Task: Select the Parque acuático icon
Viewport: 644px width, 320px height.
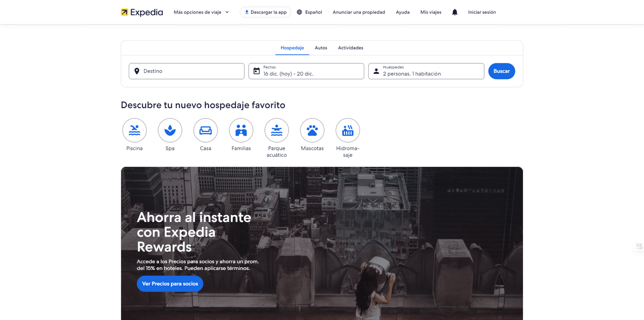Action: (x=277, y=130)
